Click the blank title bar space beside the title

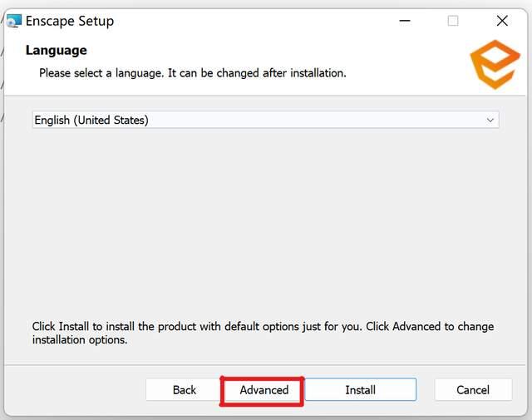tap(249, 21)
